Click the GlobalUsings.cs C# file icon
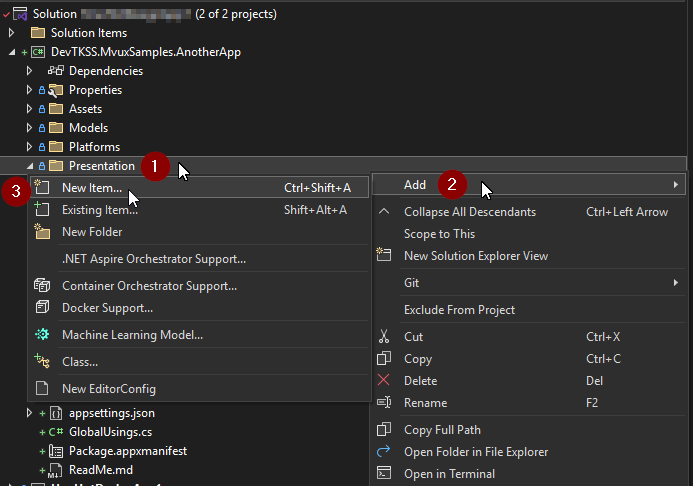Image resolution: width=693 pixels, height=486 pixels. (56, 432)
